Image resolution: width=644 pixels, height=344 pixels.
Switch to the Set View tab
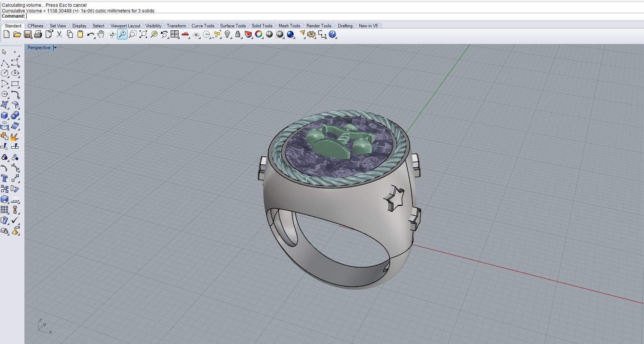(58, 26)
